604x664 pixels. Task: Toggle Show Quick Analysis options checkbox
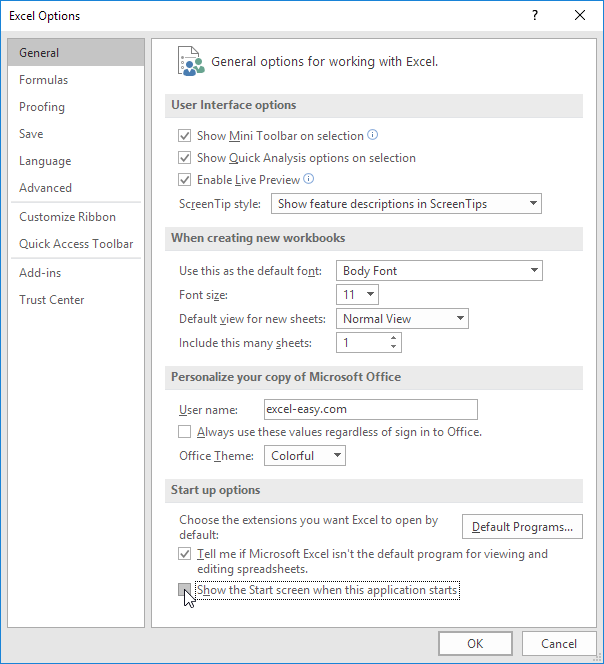(184, 158)
